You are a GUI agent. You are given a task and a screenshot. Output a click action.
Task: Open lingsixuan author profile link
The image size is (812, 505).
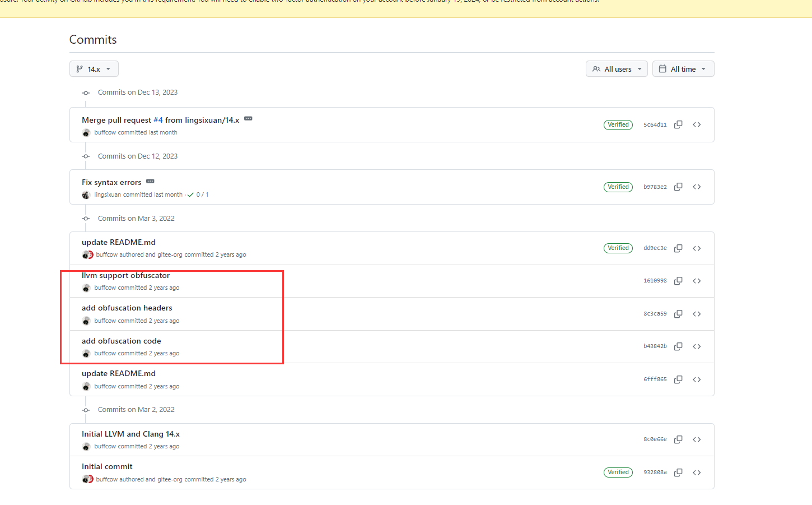click(108, 195)
